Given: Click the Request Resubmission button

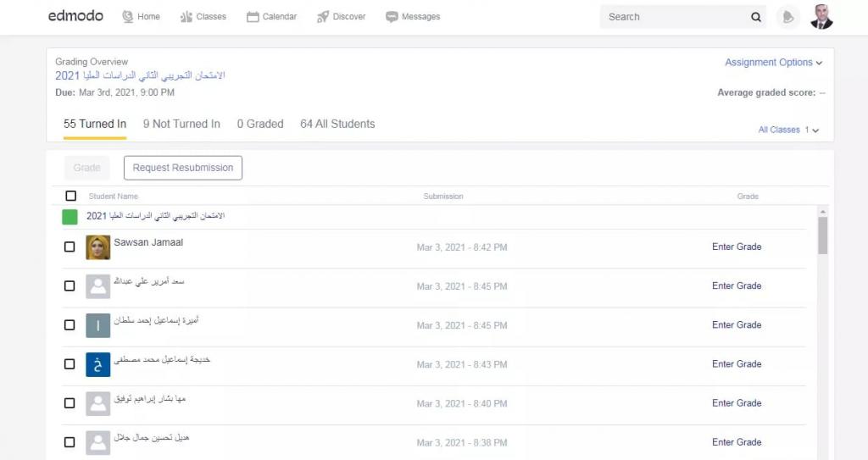Looking at the screenshot, I should [x=183, y=168].
